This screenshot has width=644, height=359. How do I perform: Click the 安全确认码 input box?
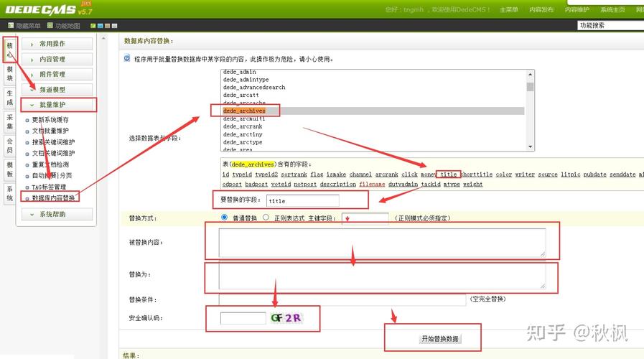point(243,318)
